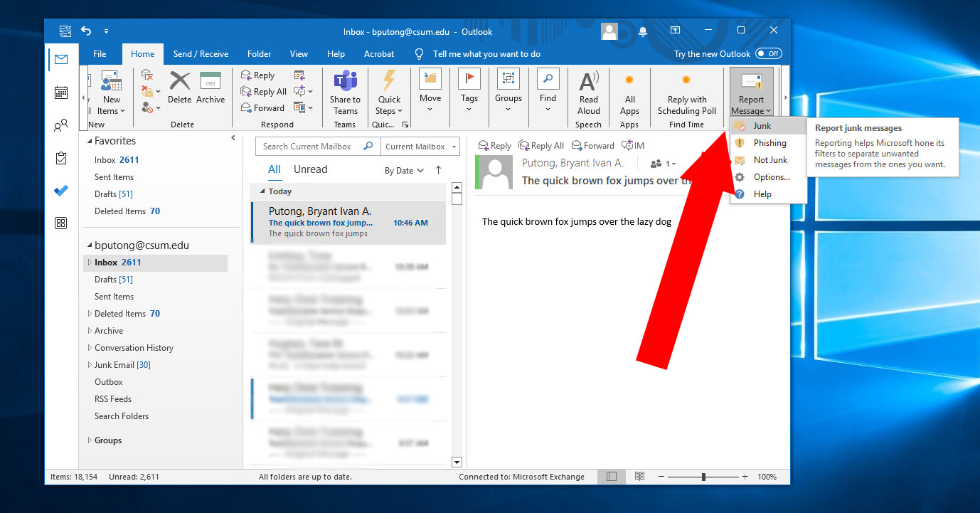Click the IM icon in the reading pane
The height and width of the screenshot is (513, 980).
pyautogui.click(x=632, y=145)
